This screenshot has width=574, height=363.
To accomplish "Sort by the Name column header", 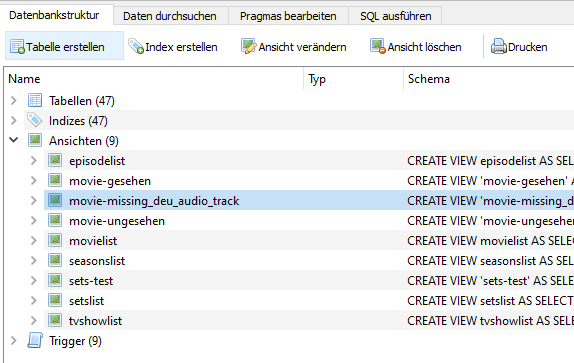I will [x=154, y=79].
